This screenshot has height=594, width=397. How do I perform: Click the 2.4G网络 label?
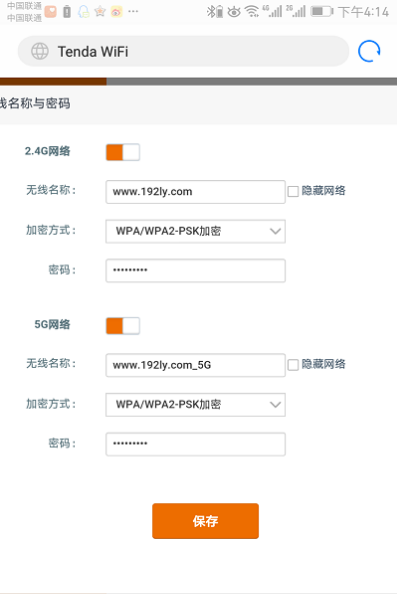coord(48,151)
